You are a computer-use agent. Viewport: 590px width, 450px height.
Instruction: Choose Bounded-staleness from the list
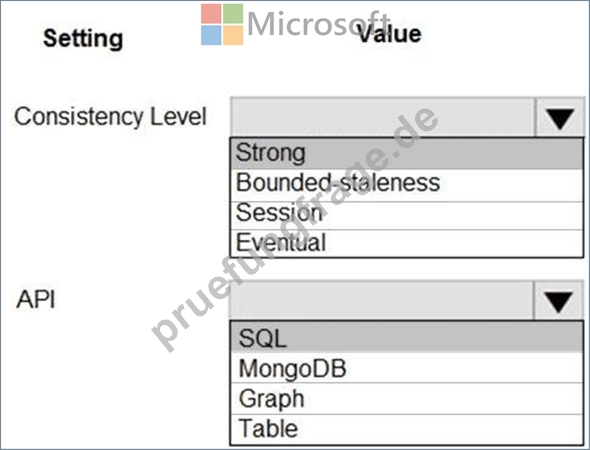coord(407,185)
